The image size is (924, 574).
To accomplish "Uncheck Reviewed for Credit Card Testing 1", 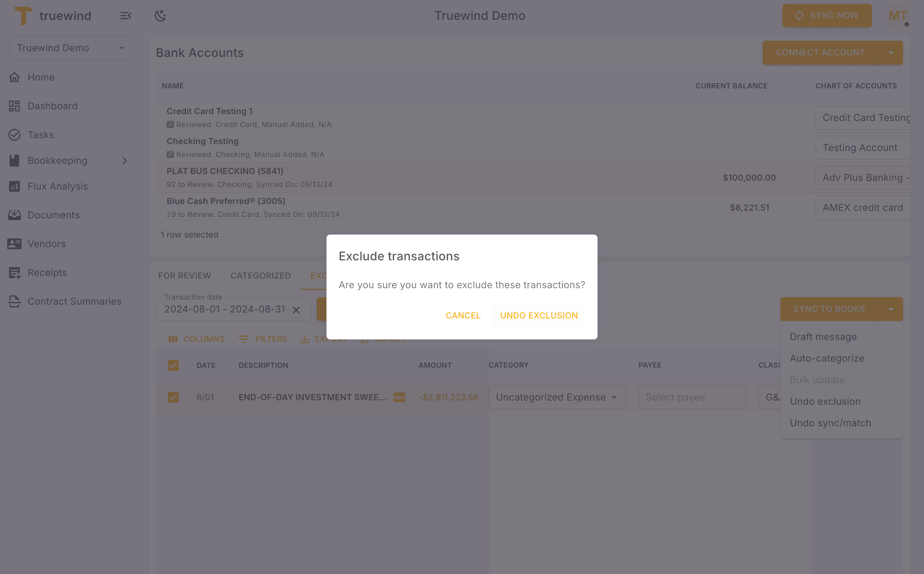I will coord(170,124).
